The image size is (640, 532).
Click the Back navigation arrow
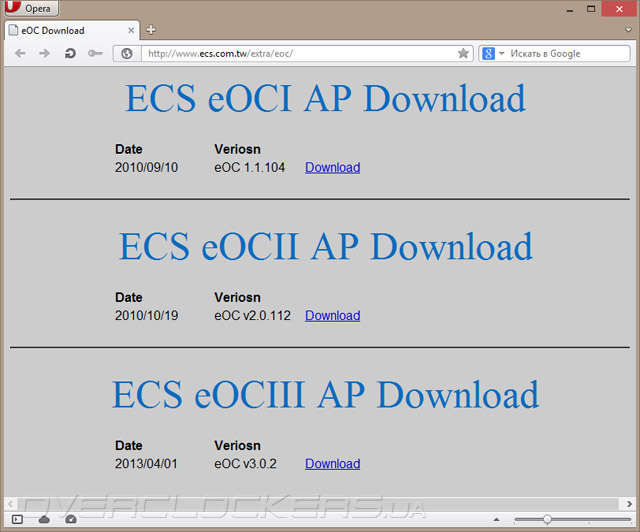point(20,53)
